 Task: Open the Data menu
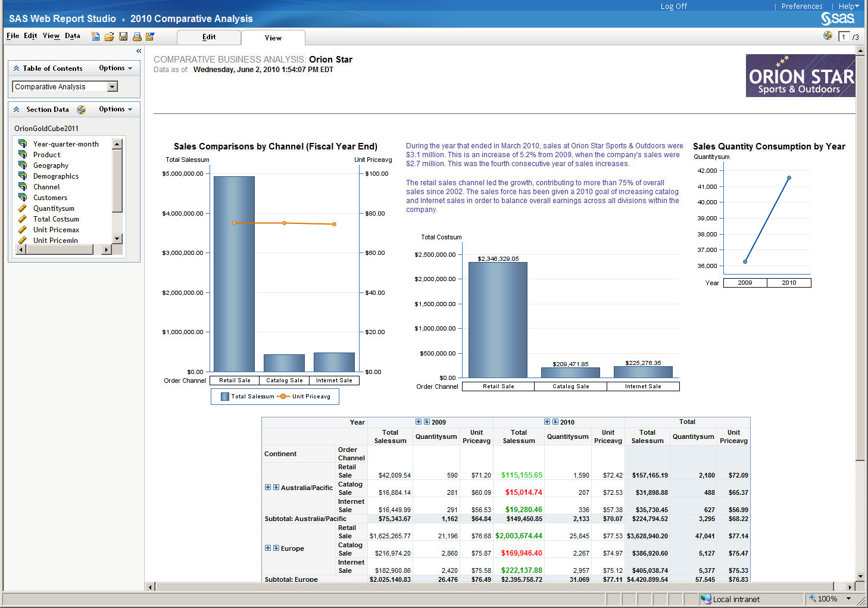[x=73, y=36]
